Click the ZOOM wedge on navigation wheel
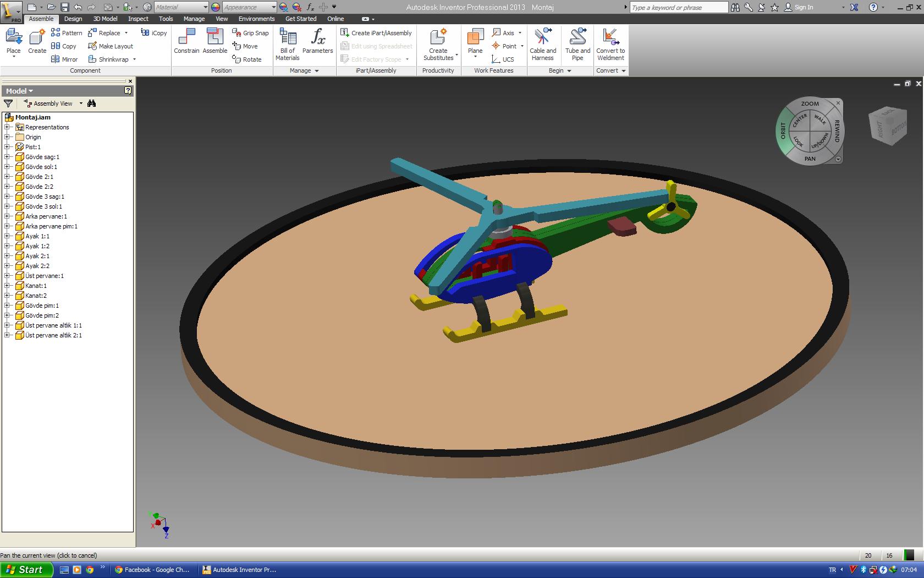924x578 pixels. click(x=810, y=104)
